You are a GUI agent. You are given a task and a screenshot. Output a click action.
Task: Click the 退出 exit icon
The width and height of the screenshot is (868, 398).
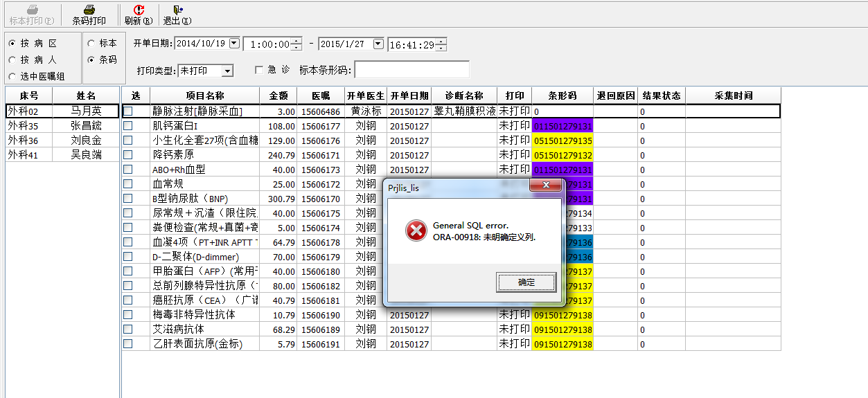177,10
